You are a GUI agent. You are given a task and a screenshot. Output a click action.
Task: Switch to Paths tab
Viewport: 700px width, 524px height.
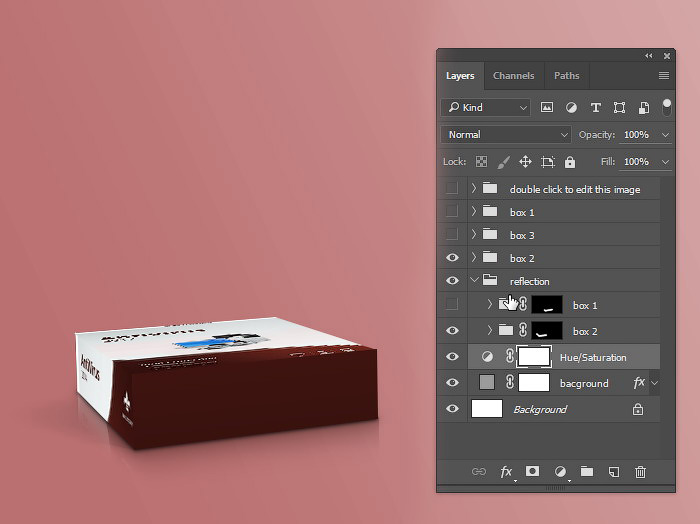pos(567,76)
